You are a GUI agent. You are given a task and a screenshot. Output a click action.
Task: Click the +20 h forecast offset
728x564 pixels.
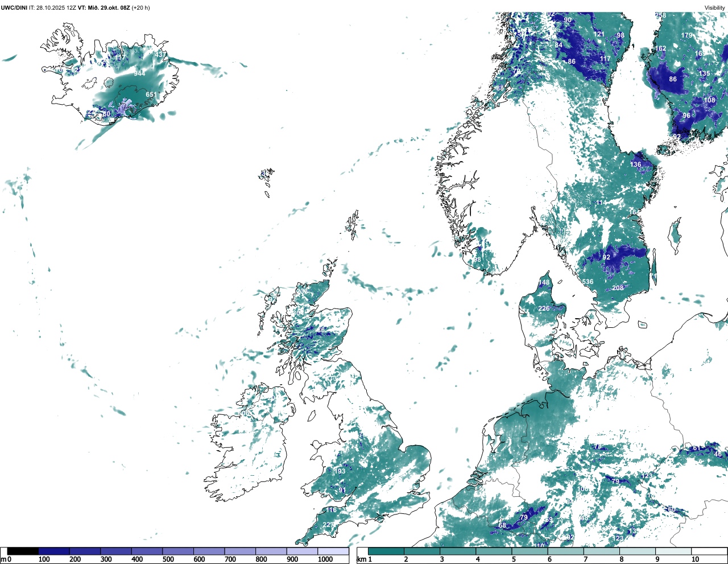pyautogui.click(x=141, y=7)
